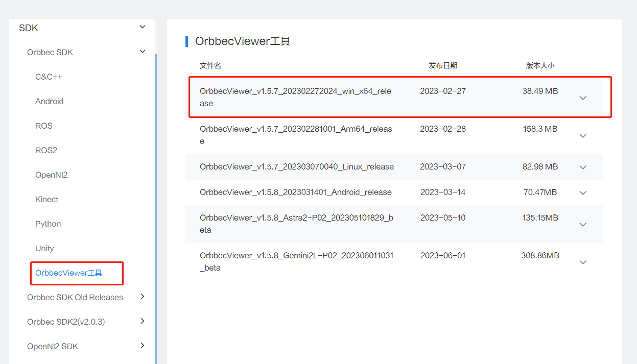
Task: Open the C&C++ SDK page
Action: tap(49, 77)
